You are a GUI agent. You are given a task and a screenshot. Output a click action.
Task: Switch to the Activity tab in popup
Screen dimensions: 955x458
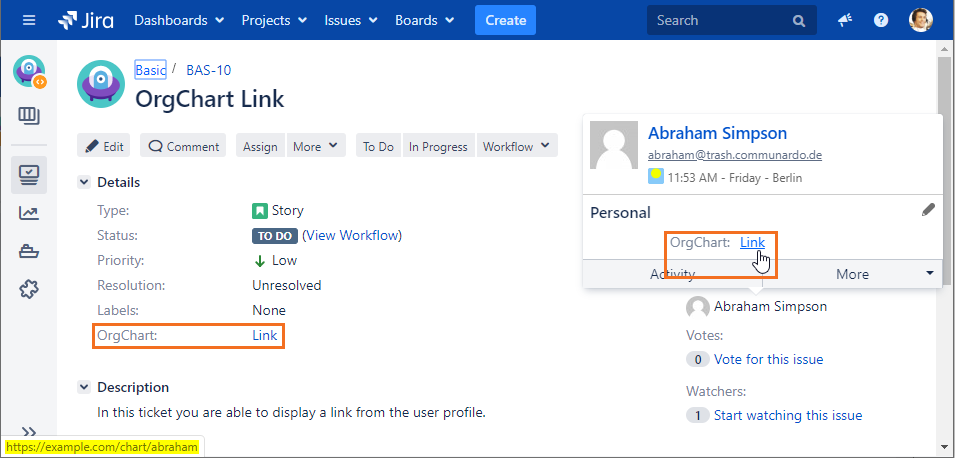point(673,274)
